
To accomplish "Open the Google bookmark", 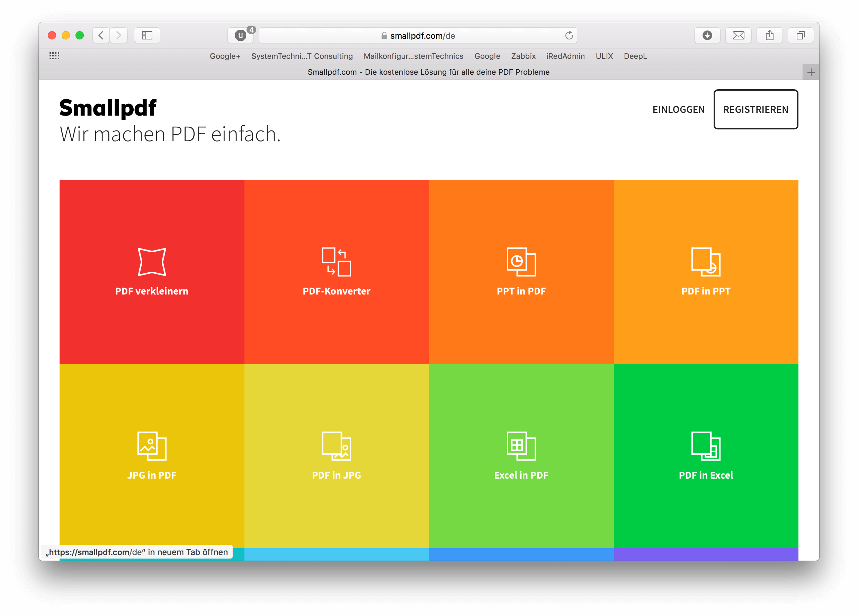I will [x=487, y=56].
